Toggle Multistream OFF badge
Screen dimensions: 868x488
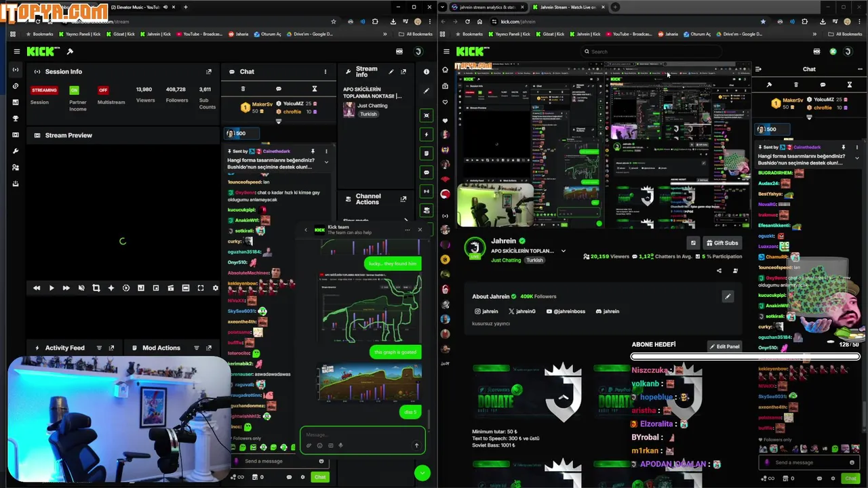pyautogui.click(x=103, y=90)
